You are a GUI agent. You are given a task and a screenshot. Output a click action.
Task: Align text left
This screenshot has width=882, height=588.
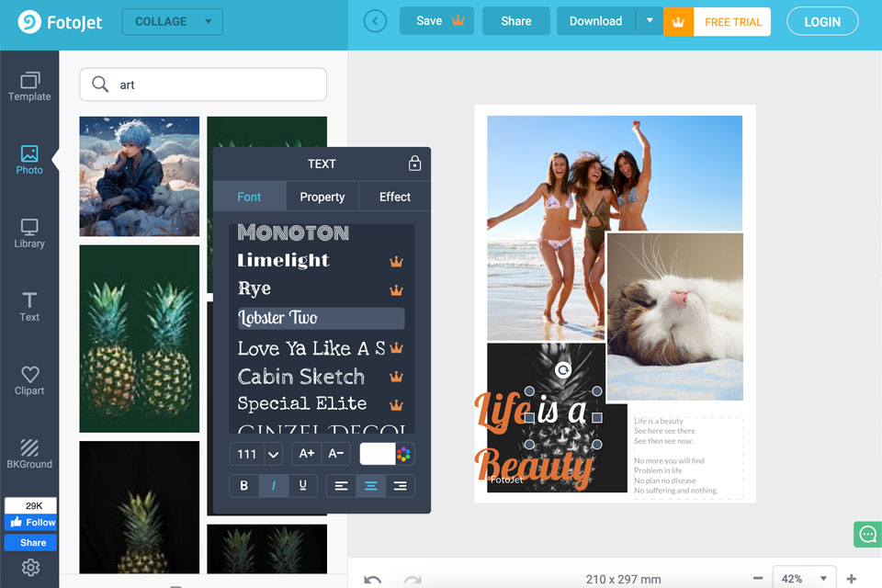click(x=342, y=486)
